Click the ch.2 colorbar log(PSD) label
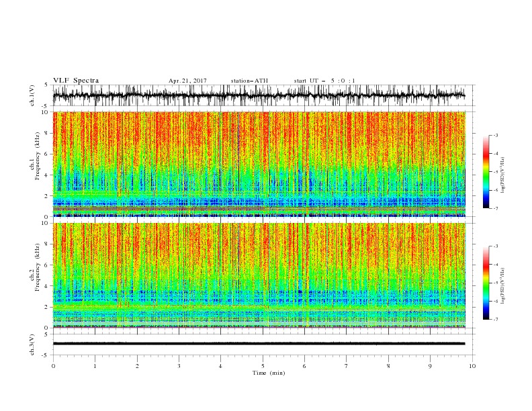This screenshot has height=411, width=532. coord(503,286)
